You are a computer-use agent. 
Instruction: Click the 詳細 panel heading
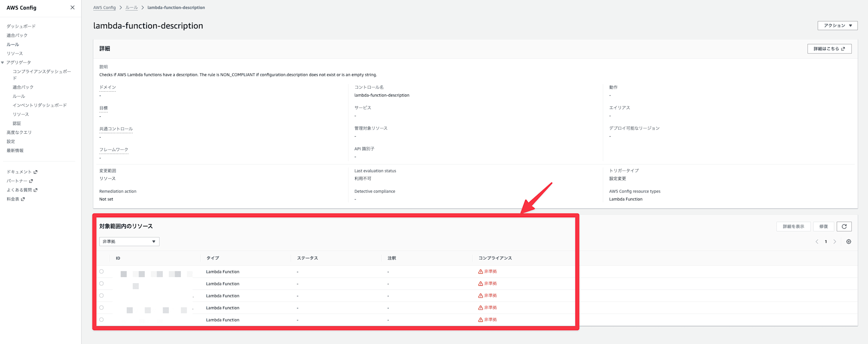[x=105, y=49]
